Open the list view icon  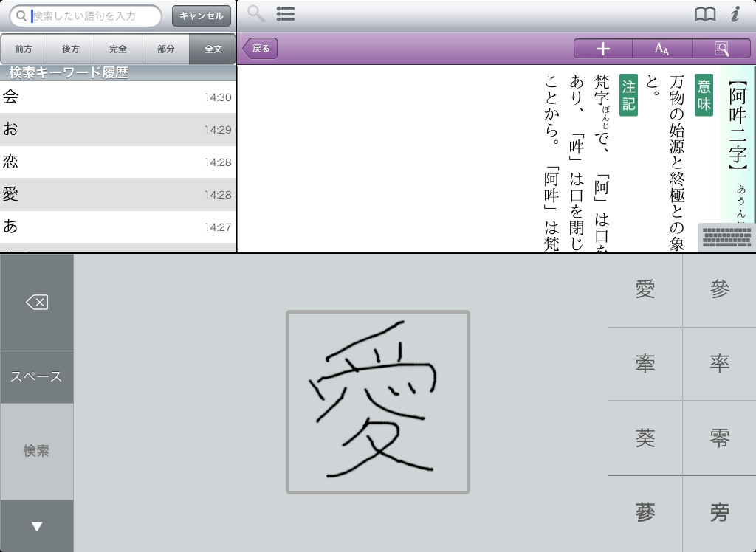286,14
